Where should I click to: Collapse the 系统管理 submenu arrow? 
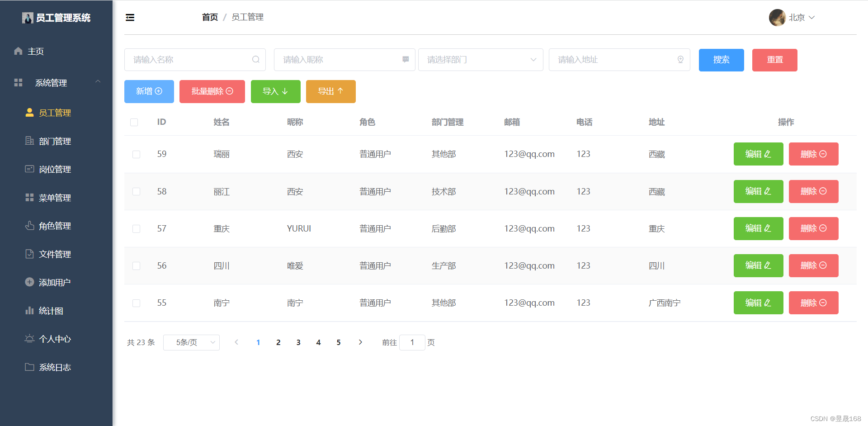coord(98,82)
